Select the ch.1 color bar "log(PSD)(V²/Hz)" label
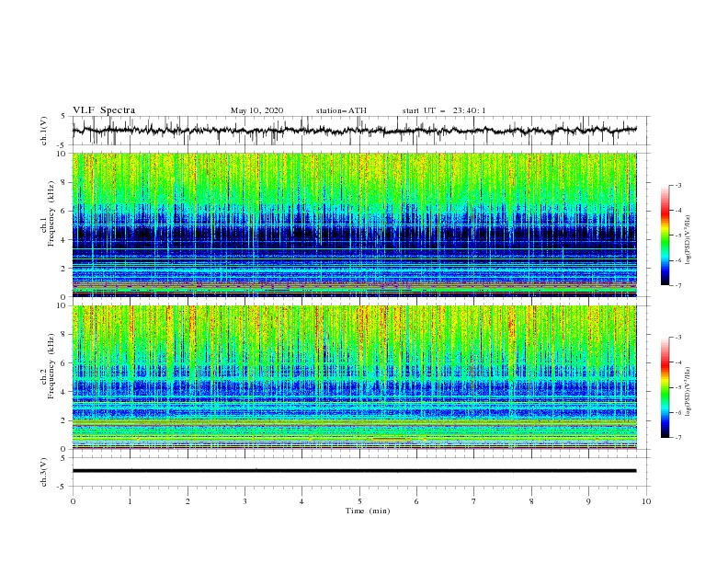 (688, 239)
